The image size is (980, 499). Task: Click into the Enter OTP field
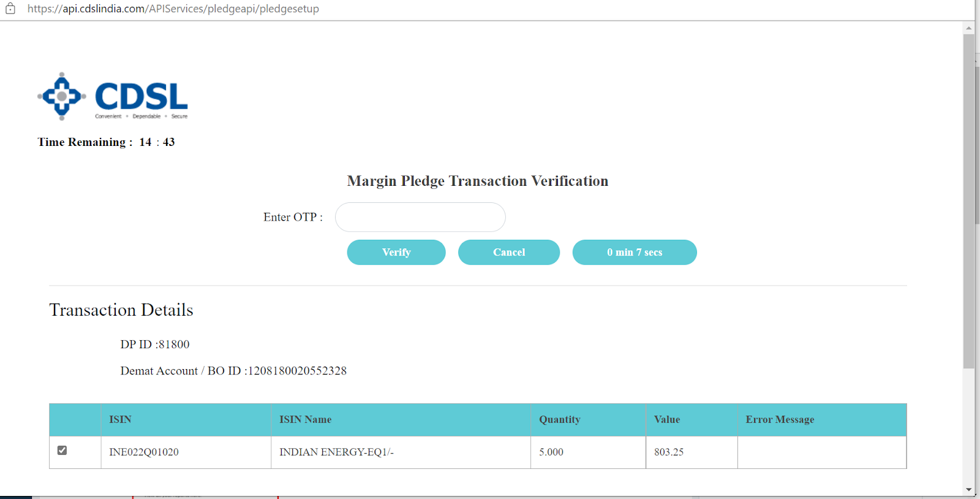pos(420,217)
